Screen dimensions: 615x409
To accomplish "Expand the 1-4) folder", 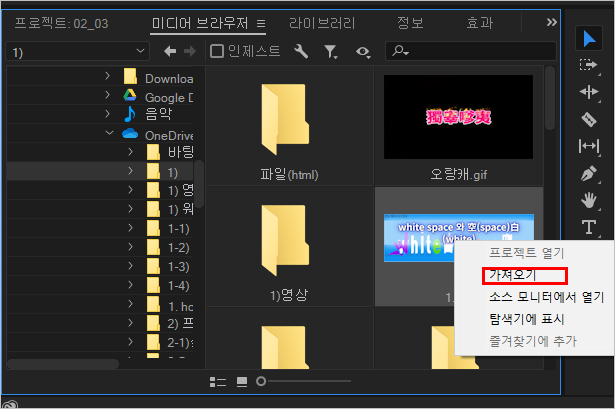I will (x=131, y=285).
